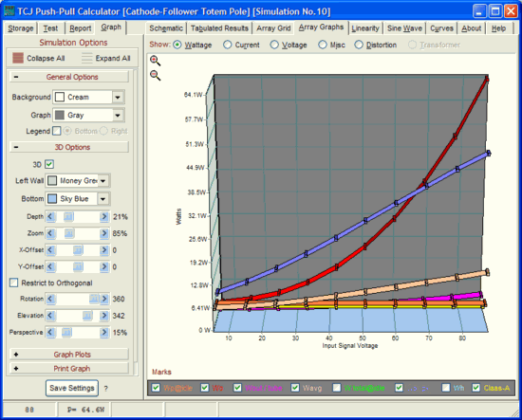Click the question mark help beside Save Settings
Screen dimensions: 522x420
pyautogui.click(x=106, y=389)
